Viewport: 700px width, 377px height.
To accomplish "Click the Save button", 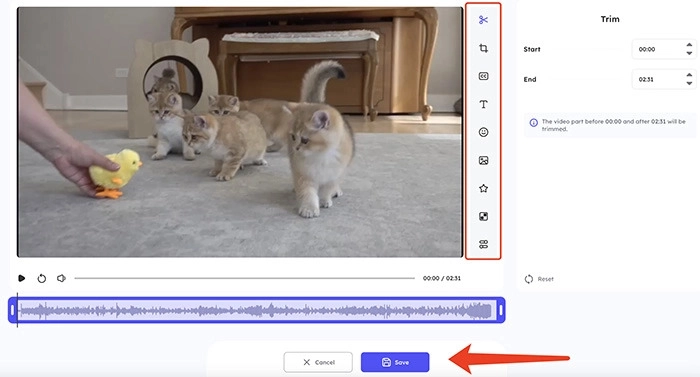I will click(395, 362).
